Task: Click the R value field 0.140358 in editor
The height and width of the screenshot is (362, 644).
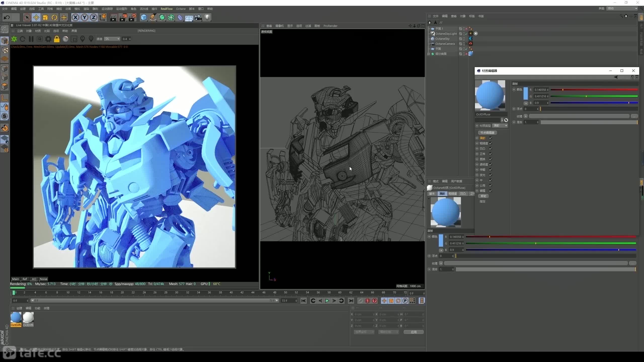Action: 541,90
